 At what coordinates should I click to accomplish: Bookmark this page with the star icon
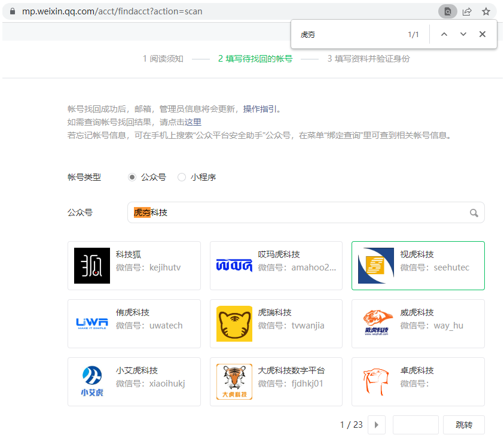point(485,11)
